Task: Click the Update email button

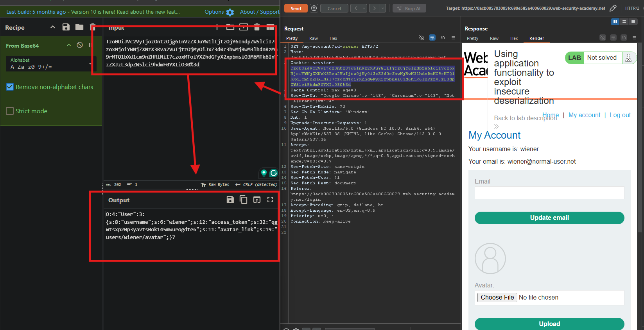Action: pos(549,218)
